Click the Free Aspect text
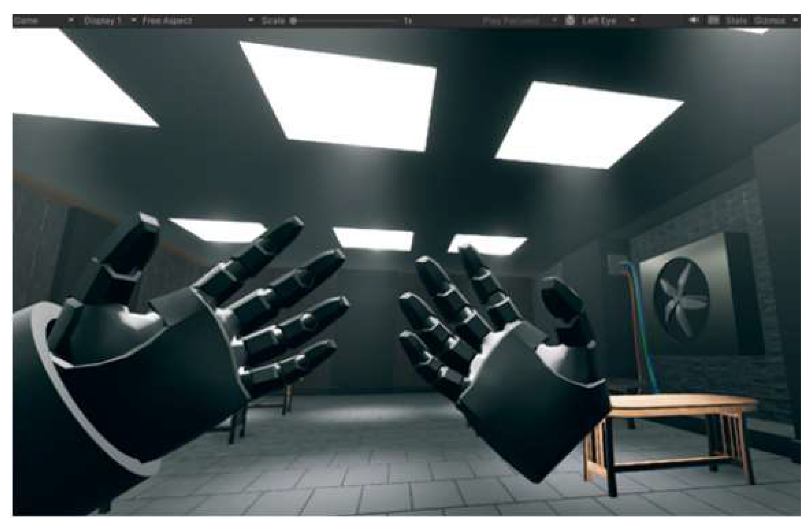 pyautogui.click(x=167, y=20)
